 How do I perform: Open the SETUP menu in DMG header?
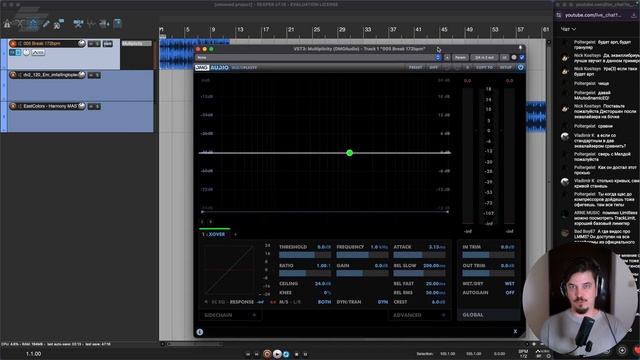click(x=506, y=67)
